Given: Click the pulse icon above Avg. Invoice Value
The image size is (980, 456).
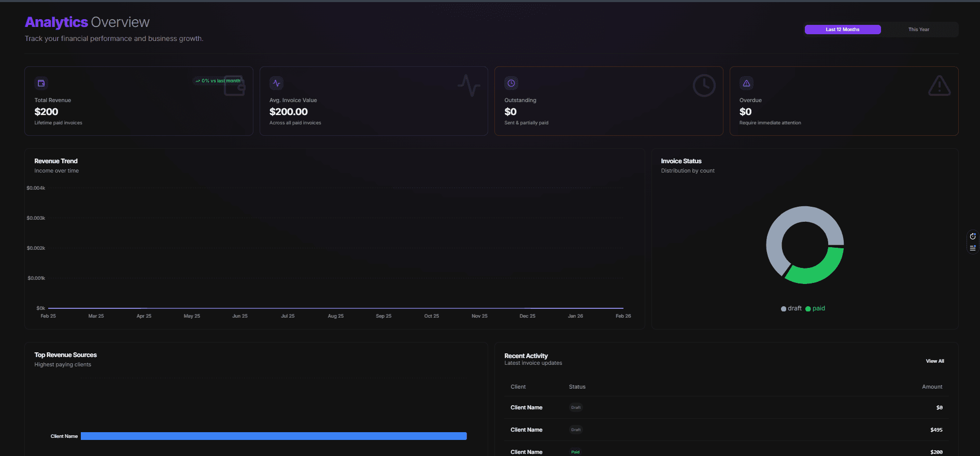Looking at the screenshot, I should click(x=276, y=83).
